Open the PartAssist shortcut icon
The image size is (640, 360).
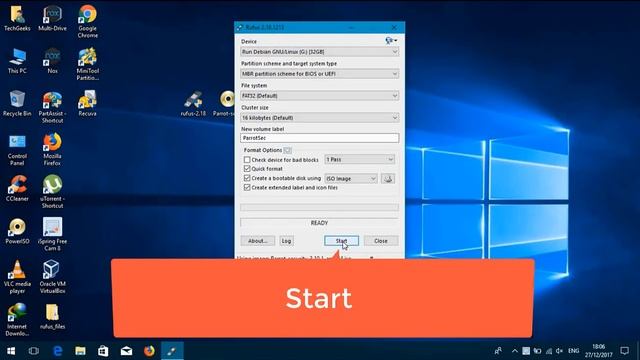point(52,107)
